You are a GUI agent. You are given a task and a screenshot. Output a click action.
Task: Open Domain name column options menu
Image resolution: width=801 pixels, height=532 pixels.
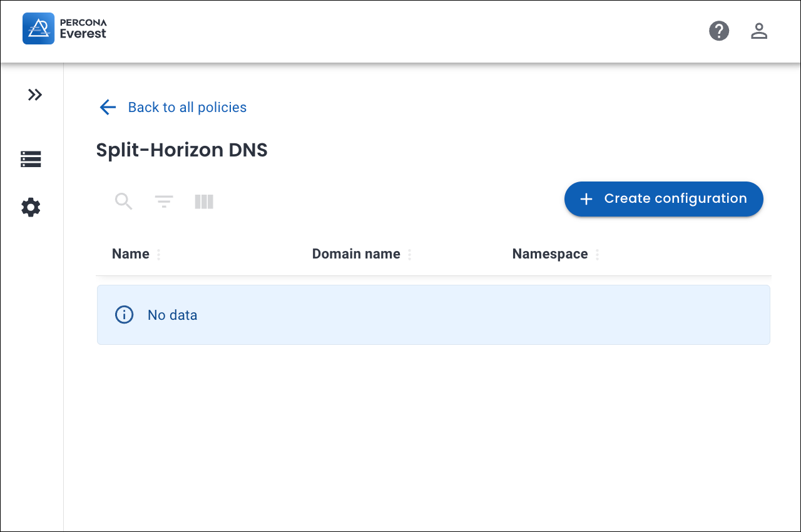409,255
